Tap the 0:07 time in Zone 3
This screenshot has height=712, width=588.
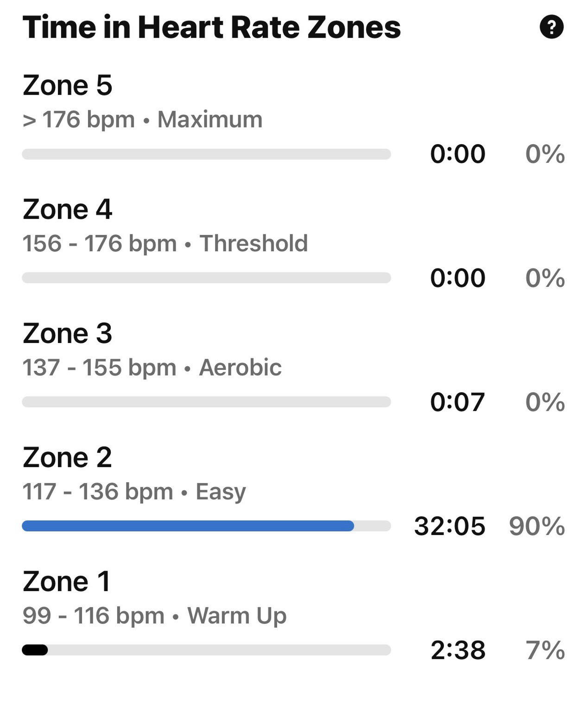pos(457,402)
